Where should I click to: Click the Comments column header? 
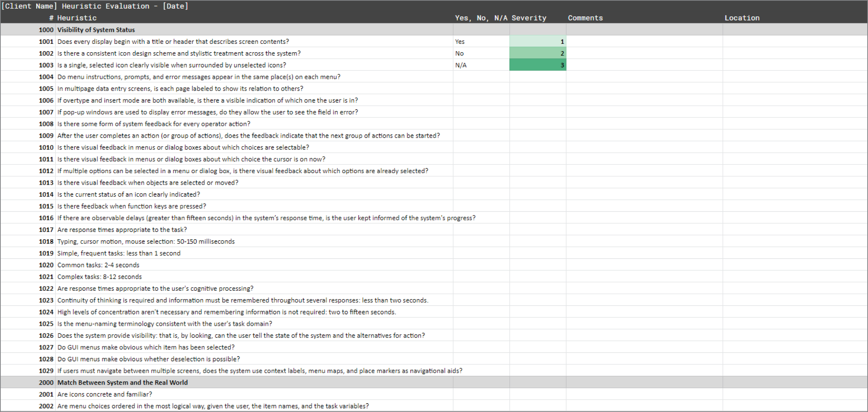585,18
